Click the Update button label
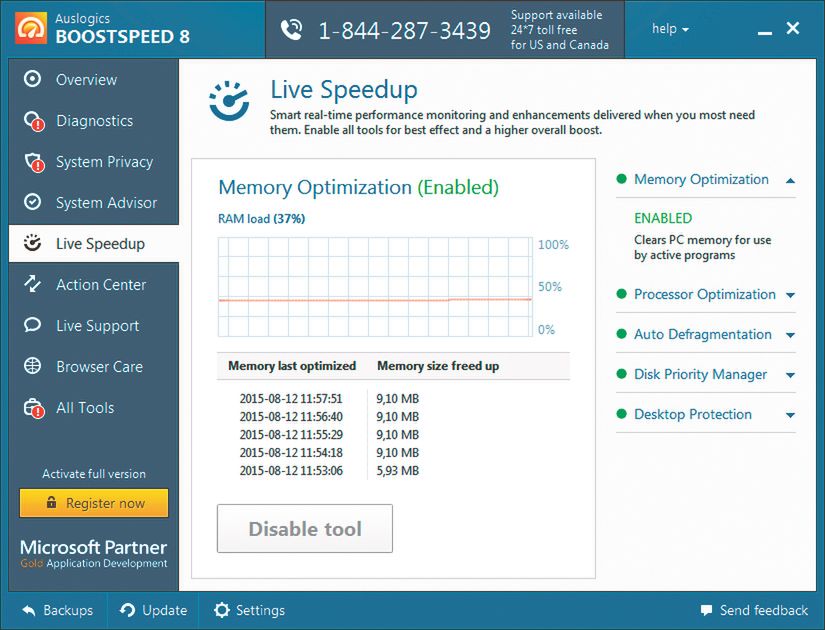 point(165,611)
